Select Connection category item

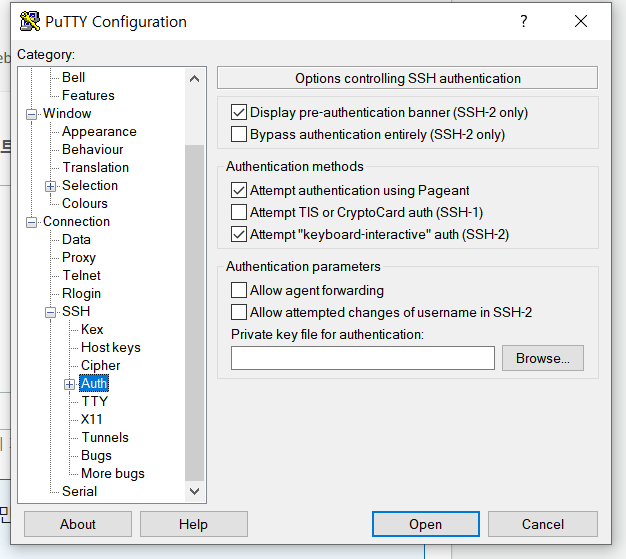click(76, 221)
